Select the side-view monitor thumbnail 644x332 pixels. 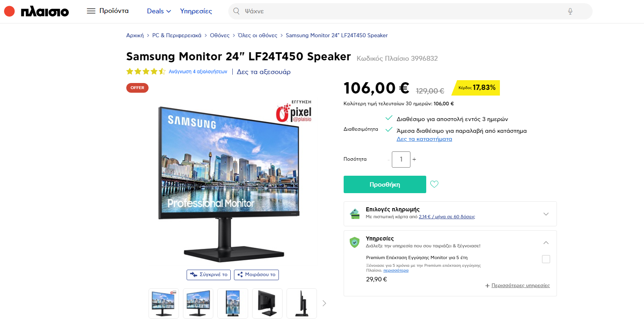(x=302, y=304)
